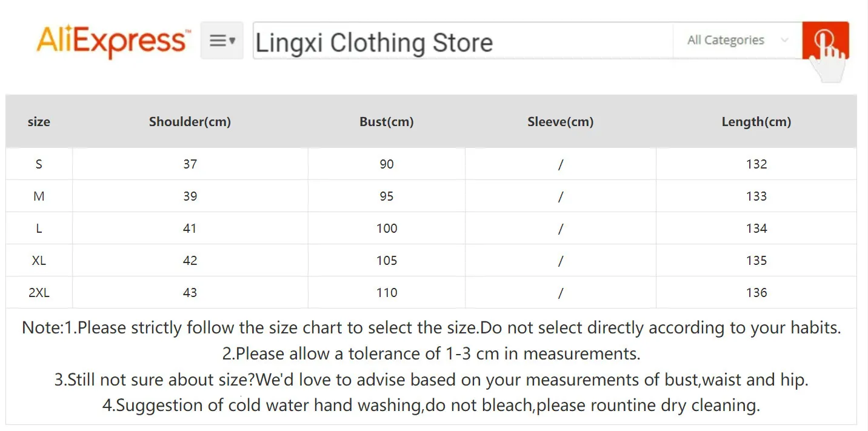Pick the L size row label
Image resolution: width=868 pixels, height=431 pixels.
click(x=39, y=229)
